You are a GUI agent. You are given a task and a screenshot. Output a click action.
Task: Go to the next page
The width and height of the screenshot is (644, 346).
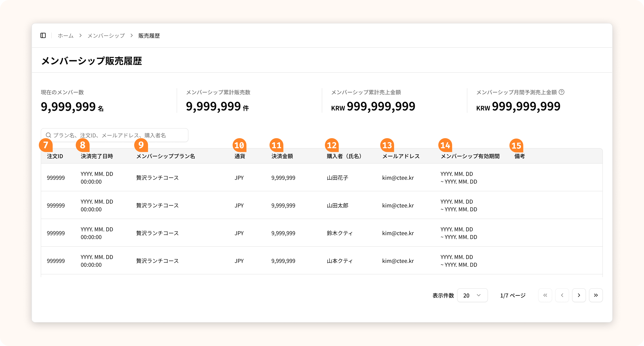point(579,295)
